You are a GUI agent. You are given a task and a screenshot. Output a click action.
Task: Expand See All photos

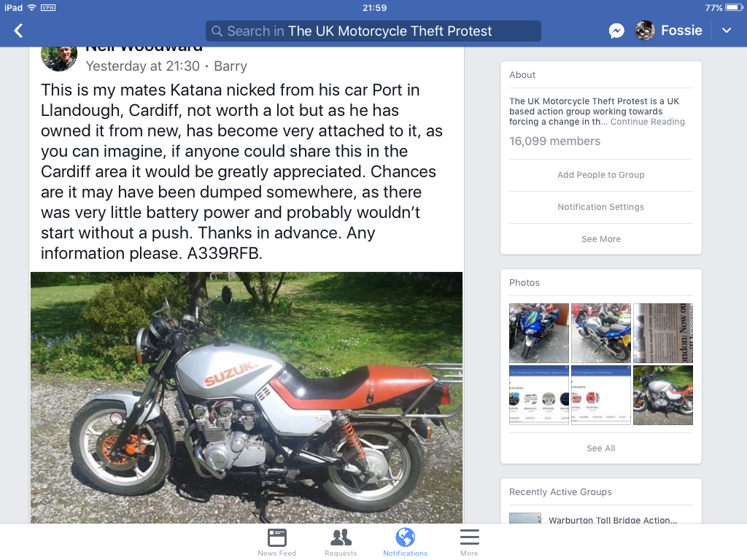coord(601,448)
